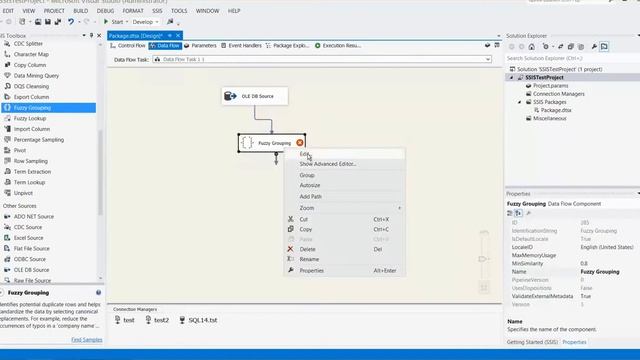Click the designer zoom slider
The width and height of the screenshot is (640, 360).
pos(484,258)
